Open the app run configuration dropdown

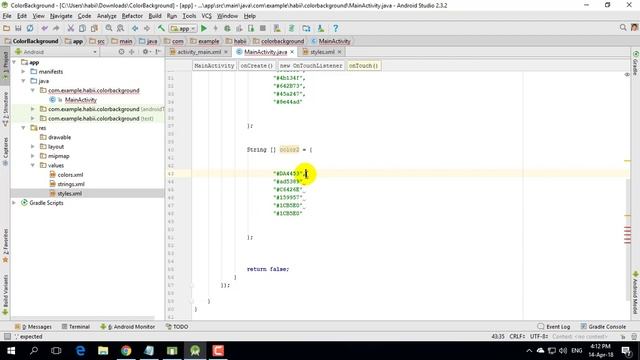pos(183,29)
